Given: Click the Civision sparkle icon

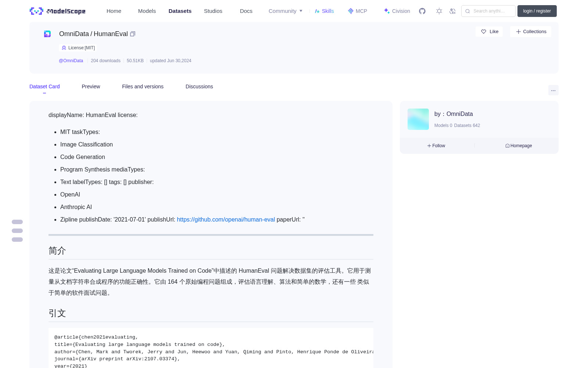Looking at the screenshot, I should [387, 11].
